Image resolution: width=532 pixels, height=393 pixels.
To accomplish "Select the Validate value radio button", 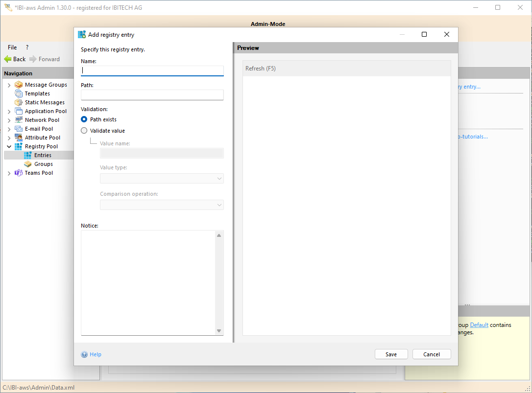I will pyautogui.click(x=84, y=131).
